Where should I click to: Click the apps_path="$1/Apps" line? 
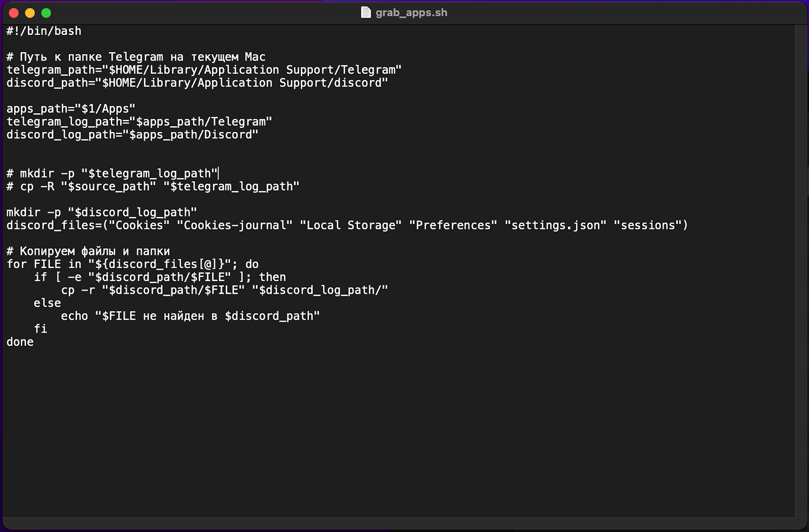point(71,109)
